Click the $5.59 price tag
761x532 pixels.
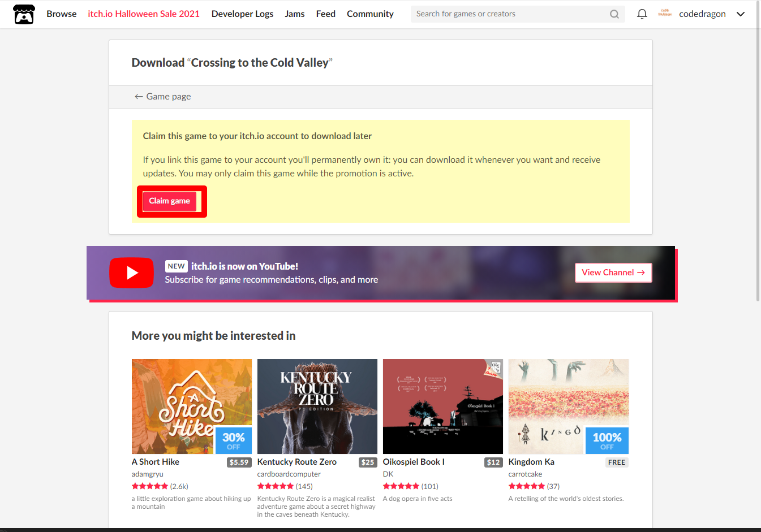coord(239,462)
